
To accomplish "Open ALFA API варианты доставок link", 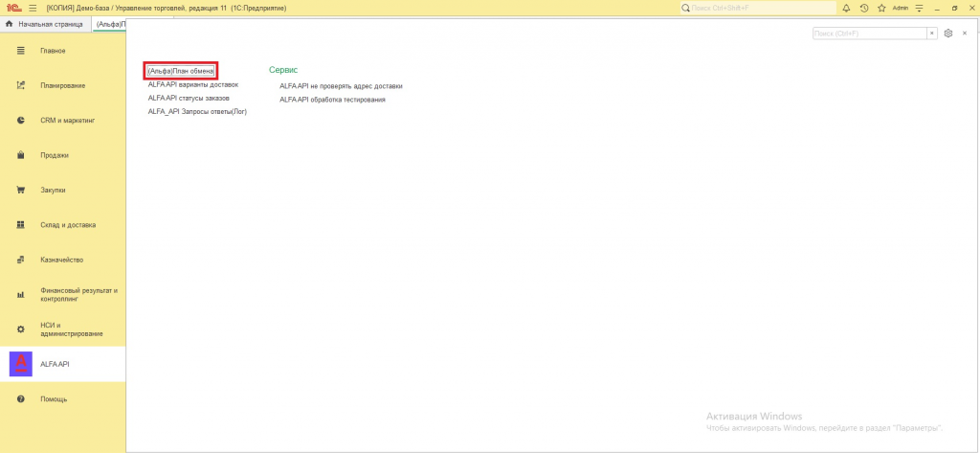I will tap(193, 84).
